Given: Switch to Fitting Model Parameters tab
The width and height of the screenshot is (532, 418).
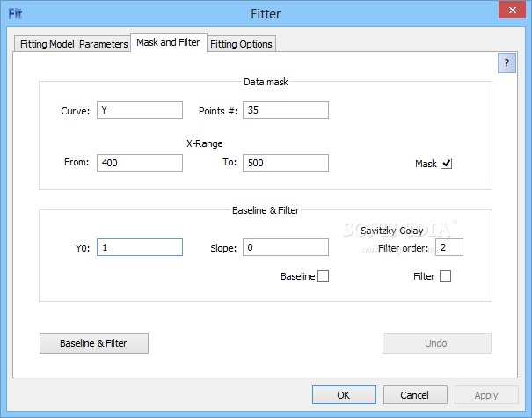Looking at the screenshot, I should tap(73, 44).
